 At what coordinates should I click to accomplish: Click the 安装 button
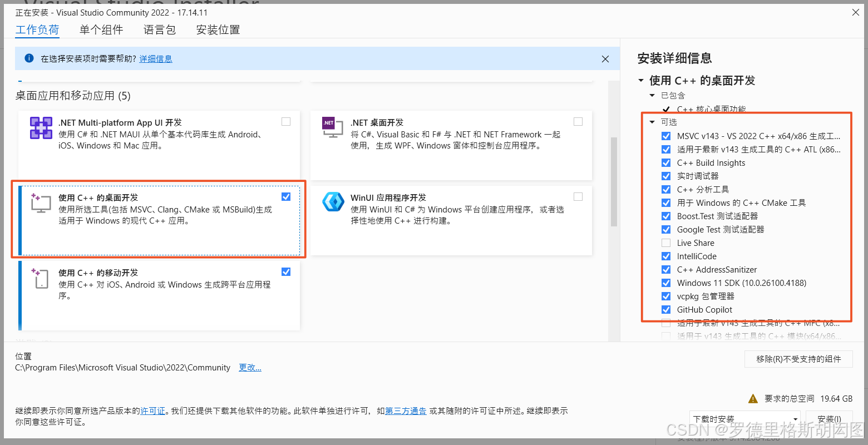pyautogui.click(x=829, y=419)
